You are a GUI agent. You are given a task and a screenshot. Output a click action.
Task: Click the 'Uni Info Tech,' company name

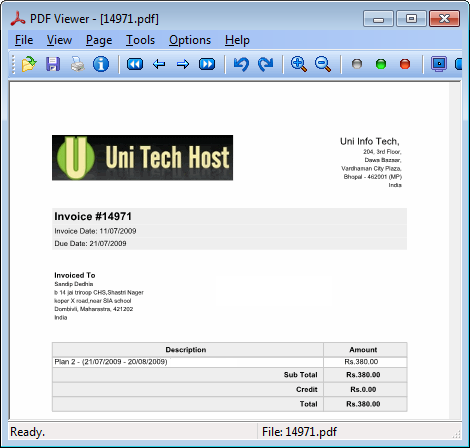coord(370,141)
